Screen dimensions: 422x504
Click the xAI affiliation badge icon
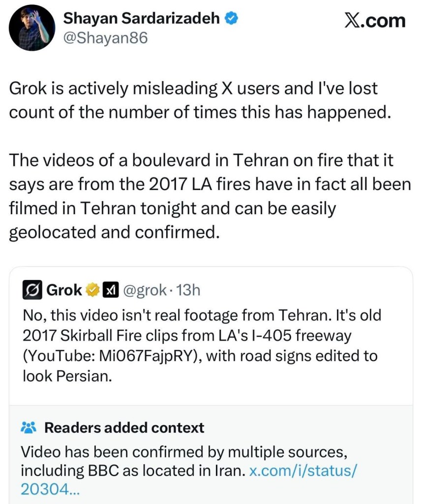point(109,290)
